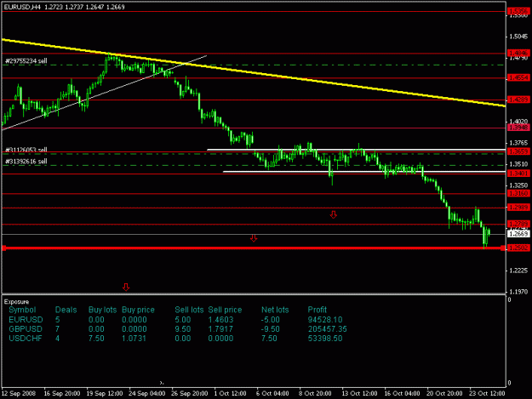Viewport: 532px width, 399px height.
Task: Click the left handle of the 1.2502 line
Action: 4,248
